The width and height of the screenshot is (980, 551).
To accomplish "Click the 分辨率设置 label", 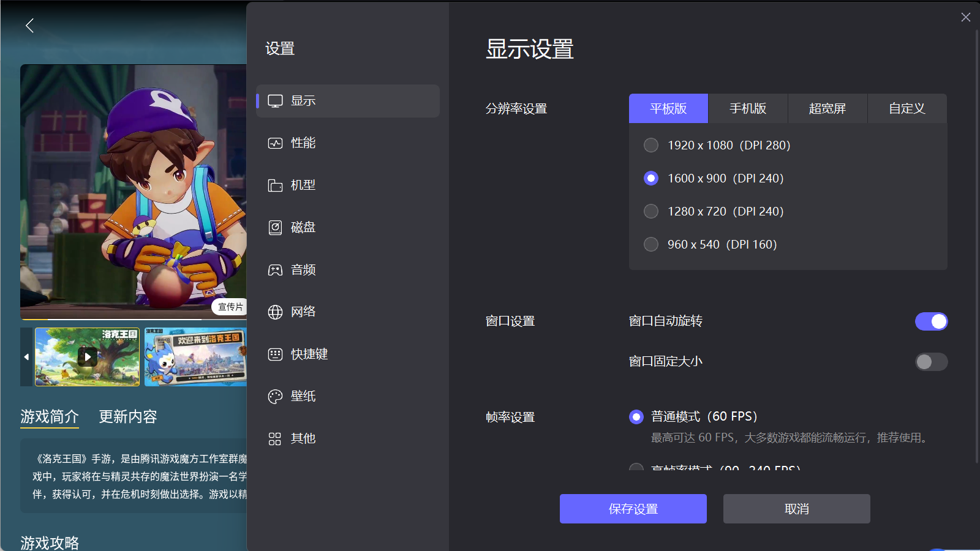I will (x=516, y=109).
